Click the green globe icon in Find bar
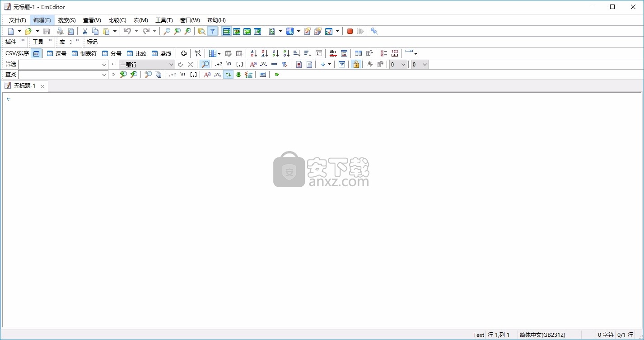The width and height of the screenshot is (644, 340). click(x=238, y=75)
